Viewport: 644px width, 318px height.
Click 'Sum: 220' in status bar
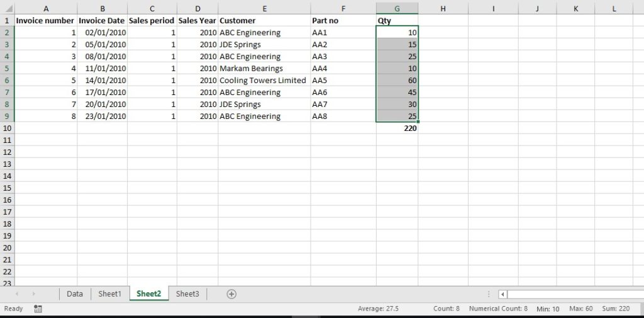click(616, 309)
